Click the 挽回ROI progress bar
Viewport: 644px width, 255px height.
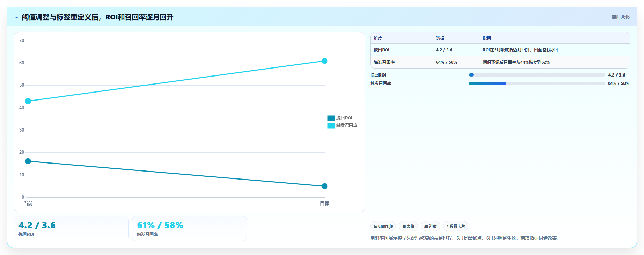pyautogui.click(x=537, y=75)
